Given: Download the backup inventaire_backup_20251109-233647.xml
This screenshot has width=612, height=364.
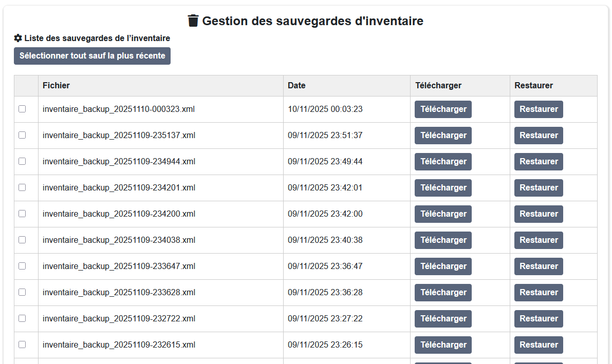Looking at the screenshot, I should coord(442,266).
